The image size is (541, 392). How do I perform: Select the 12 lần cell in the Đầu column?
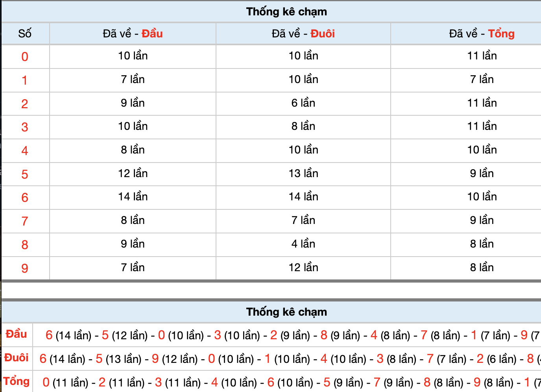tap(133, 174)
